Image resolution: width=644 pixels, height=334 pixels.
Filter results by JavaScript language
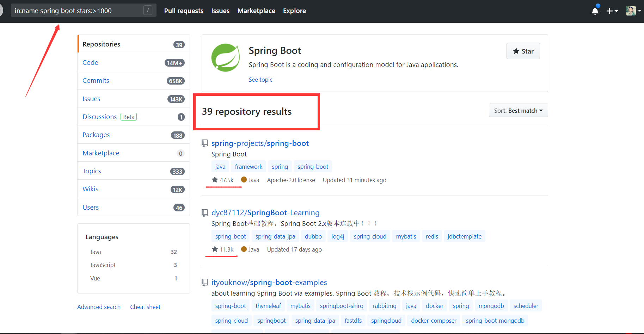[134, 265]
